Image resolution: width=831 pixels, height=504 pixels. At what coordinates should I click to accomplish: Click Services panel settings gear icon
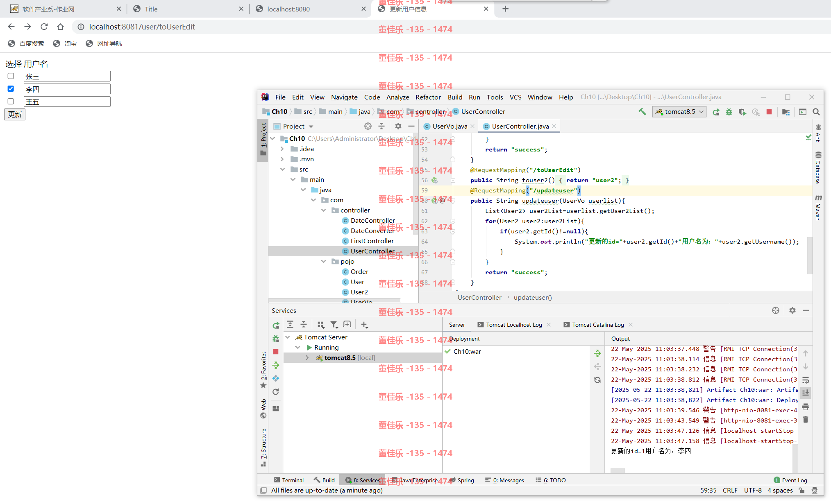pos(792,310)
